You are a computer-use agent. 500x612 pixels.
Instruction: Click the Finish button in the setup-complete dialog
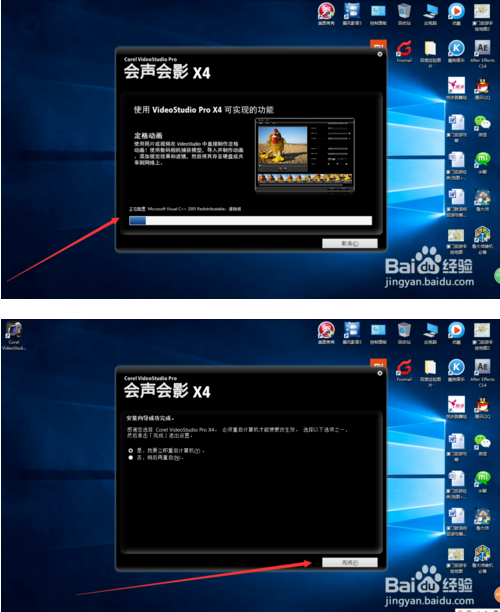click(x=350, y=562)
